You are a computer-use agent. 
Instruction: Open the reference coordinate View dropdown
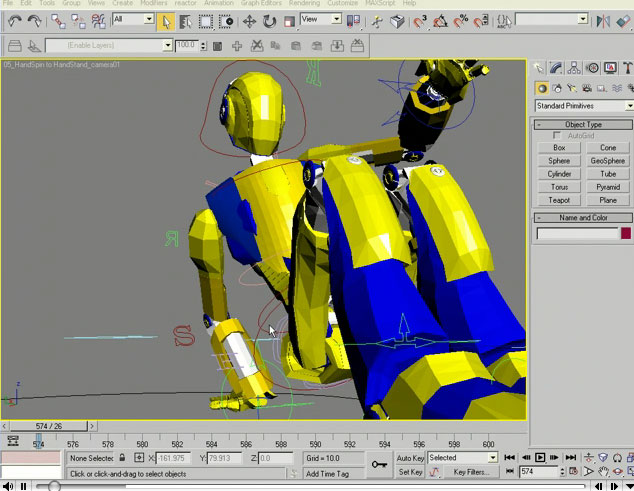click(322, 19)
